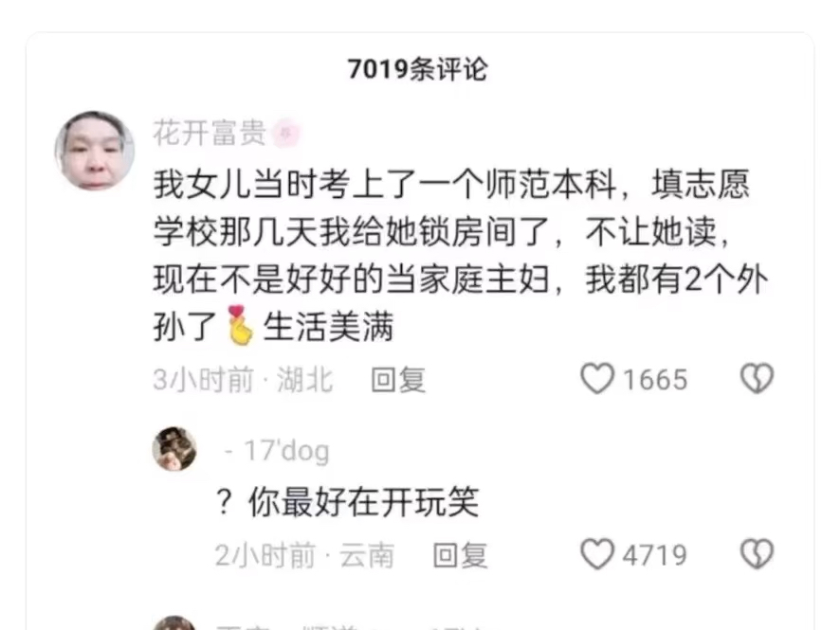This screenshot has width=840, height=630.
Task: Tap the 7019条评论 header
Action: click(x=417, y=69)
